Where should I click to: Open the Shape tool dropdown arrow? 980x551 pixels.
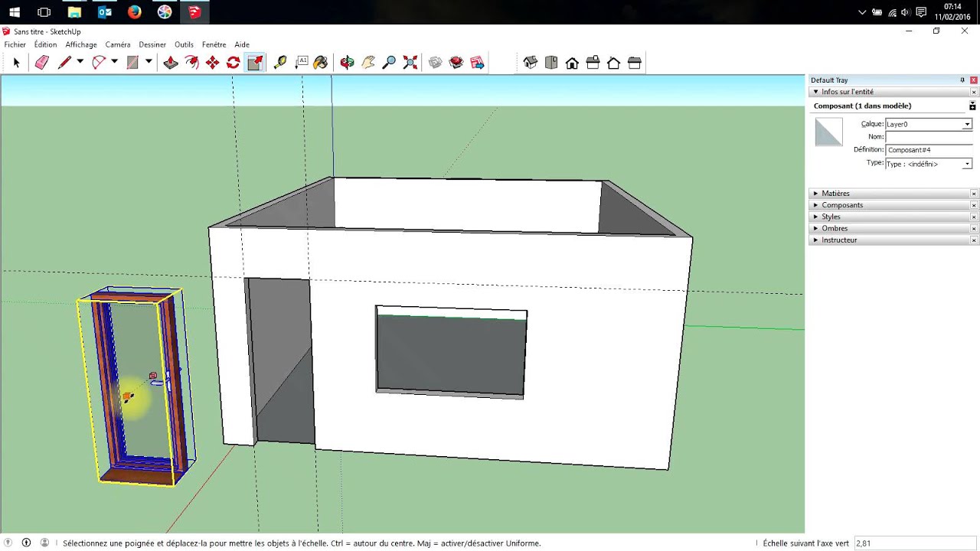click(149, 62)
